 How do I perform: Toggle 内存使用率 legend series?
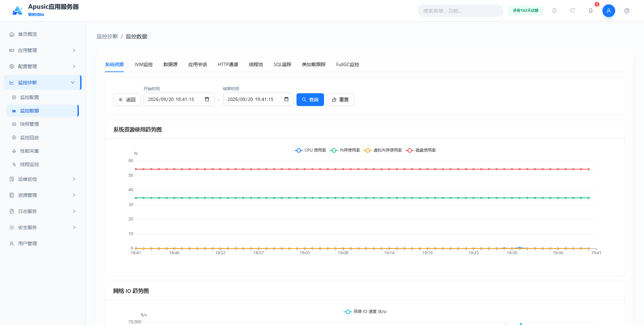click(x=345, y=150)
